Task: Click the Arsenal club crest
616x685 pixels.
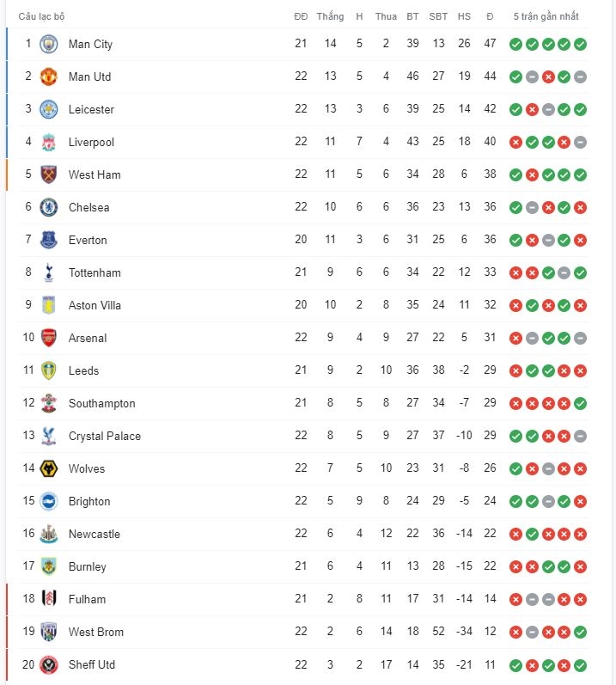Action: coord(48,338)
